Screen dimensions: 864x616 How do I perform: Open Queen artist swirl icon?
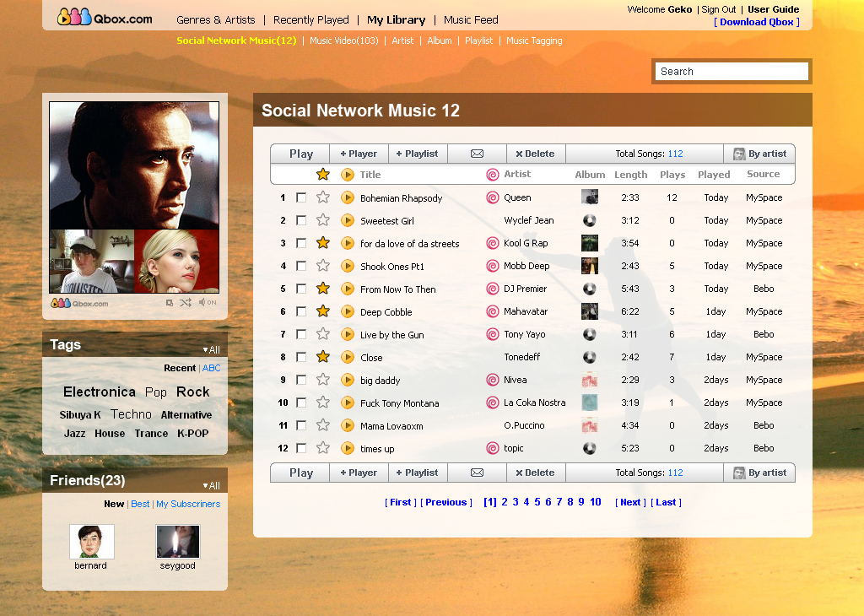click(x=493, y=197)
